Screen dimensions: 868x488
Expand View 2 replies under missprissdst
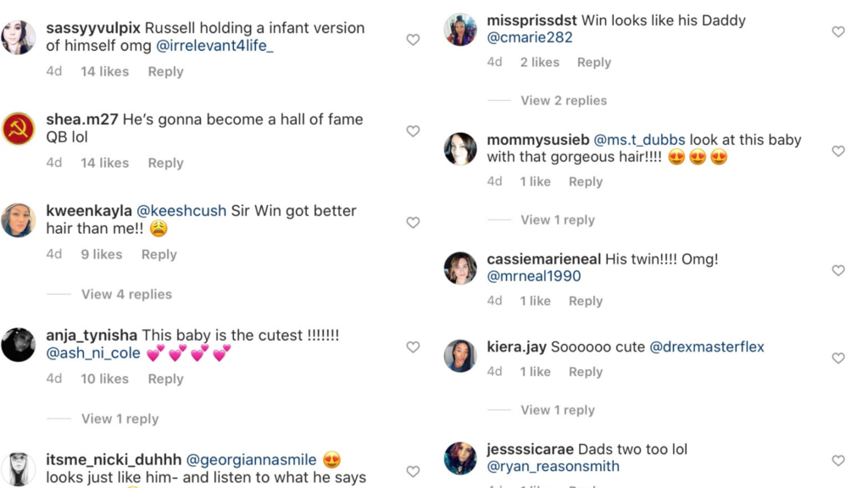tap(564, 100)
